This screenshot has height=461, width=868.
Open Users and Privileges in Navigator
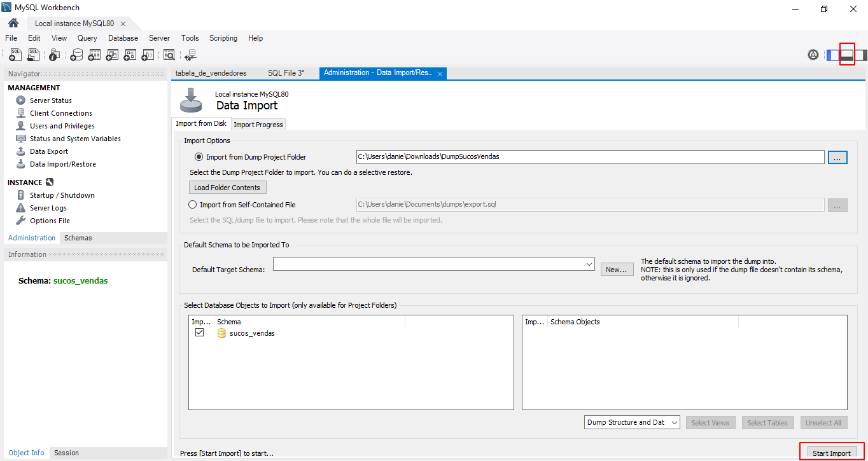coord(62,126)
